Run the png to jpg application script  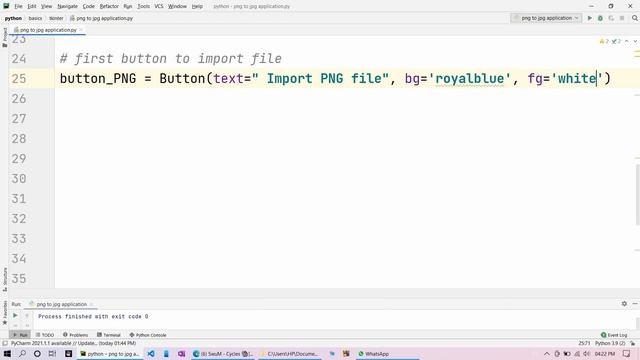(x=589, y=18)
